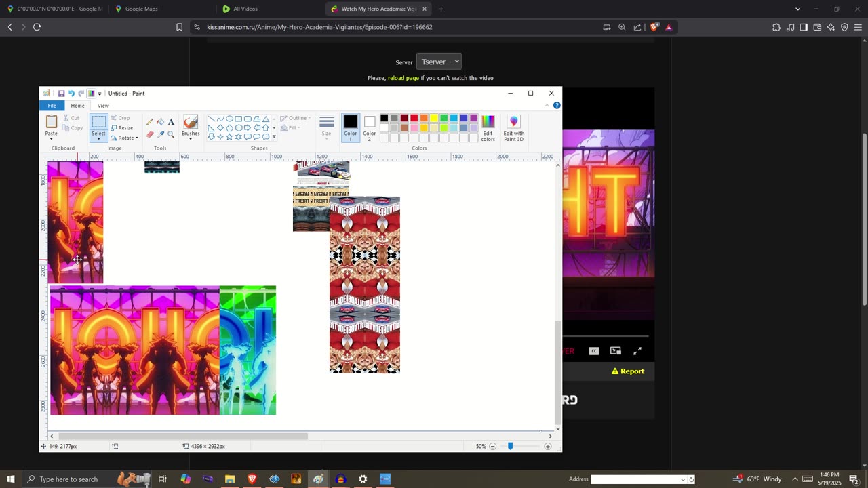
Task: Reload the browser page
Action: pyautogui.click(x=37, y=27)
